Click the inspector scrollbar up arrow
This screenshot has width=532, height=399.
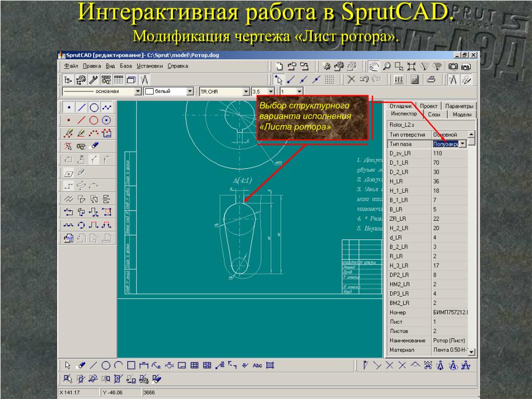(472, 135)
